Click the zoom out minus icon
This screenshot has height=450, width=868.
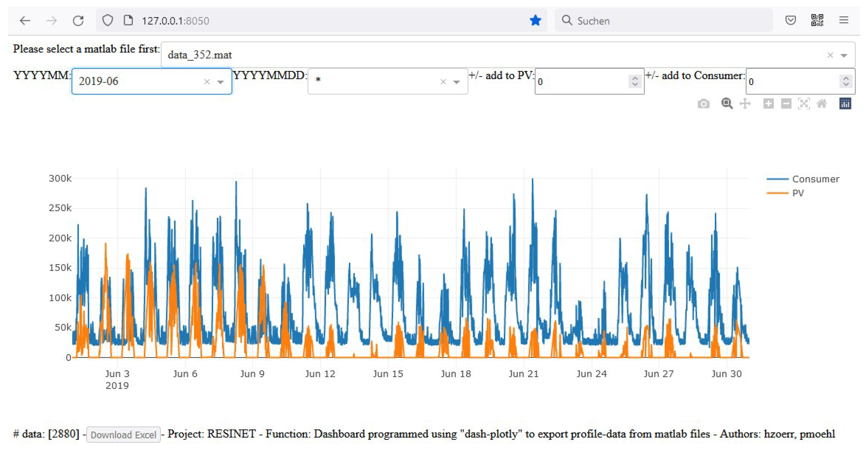[786, 104]
